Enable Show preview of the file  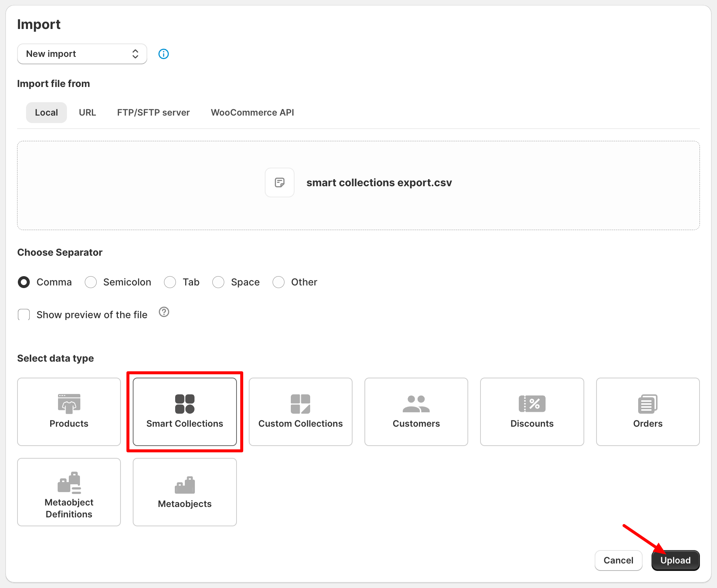click(x=23, y=314)
